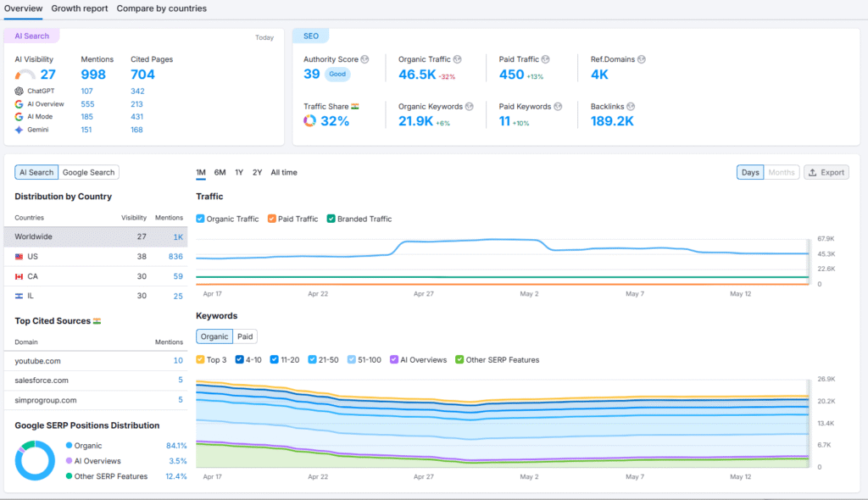Click the SEO section label

[310, 36]
